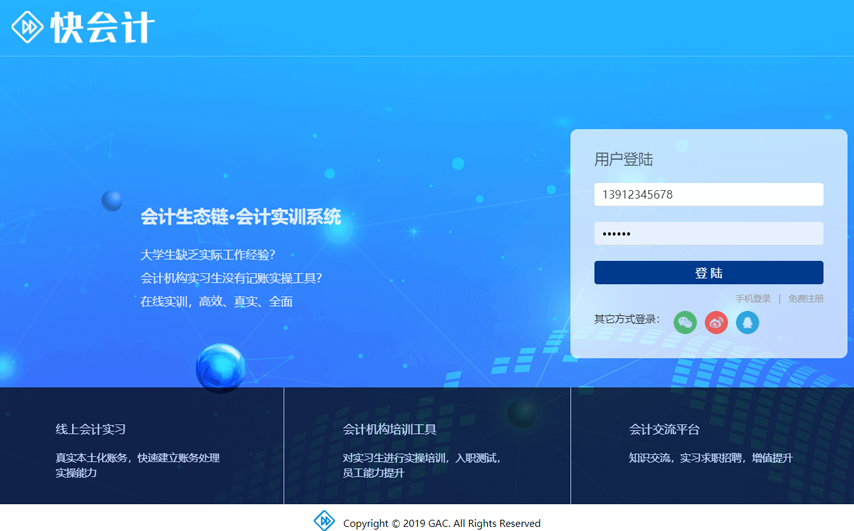
Task: Go to 免费注册 free registration link
Action: click(805, 299)
